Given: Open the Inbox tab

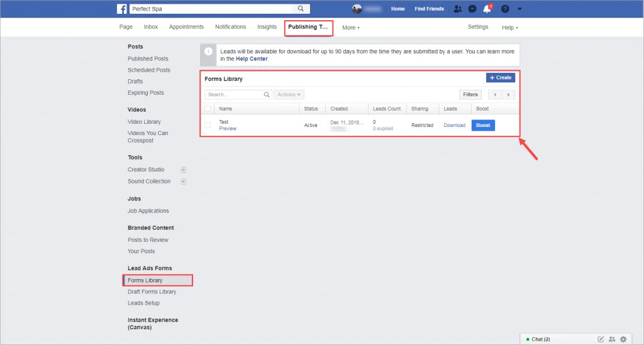Looking at the screenshot, I should click(x=151, y=26).
